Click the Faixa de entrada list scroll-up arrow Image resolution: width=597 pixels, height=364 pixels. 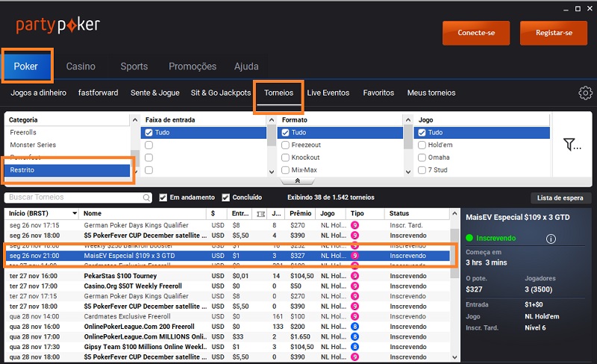tap(272, 120)
